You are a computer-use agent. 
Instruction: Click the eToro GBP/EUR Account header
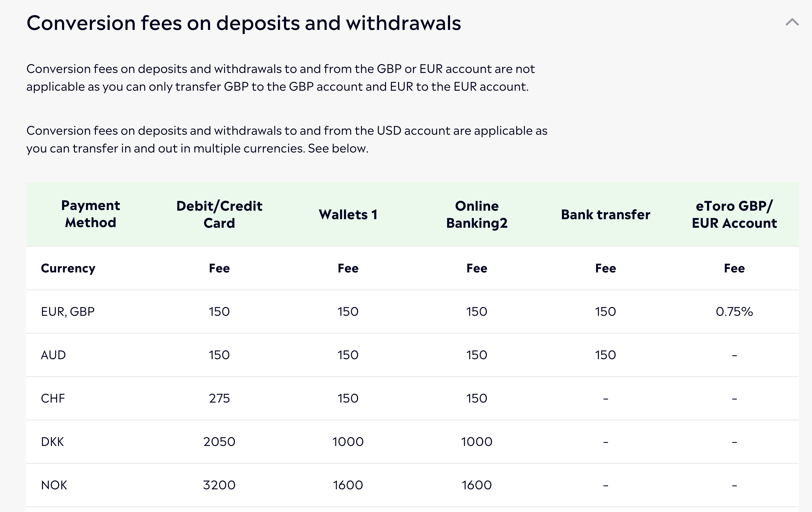[x=734, y=215]
